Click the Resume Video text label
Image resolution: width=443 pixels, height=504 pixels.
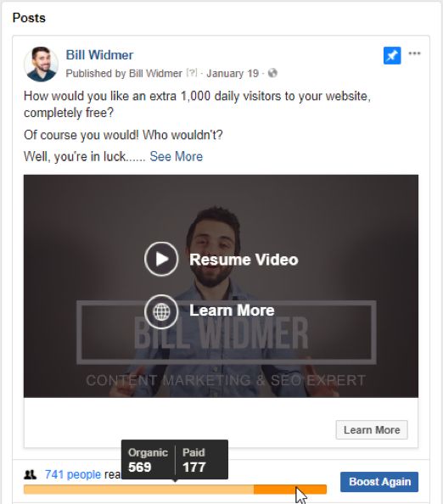coord(244,260)
